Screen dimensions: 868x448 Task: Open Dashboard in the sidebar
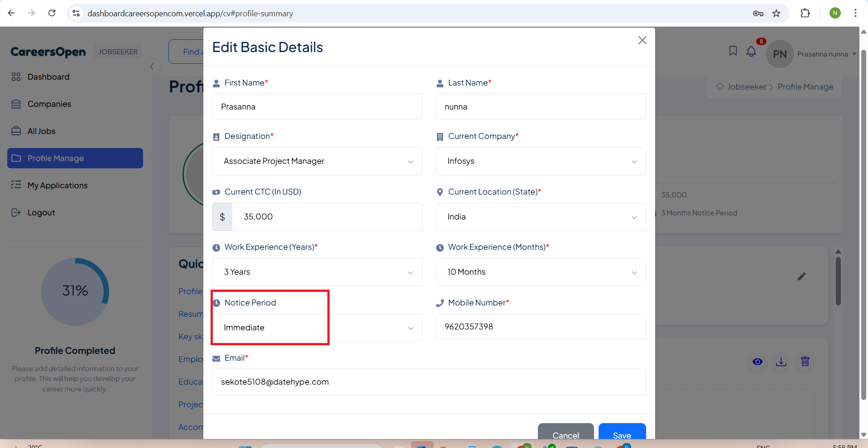(48, 77)
